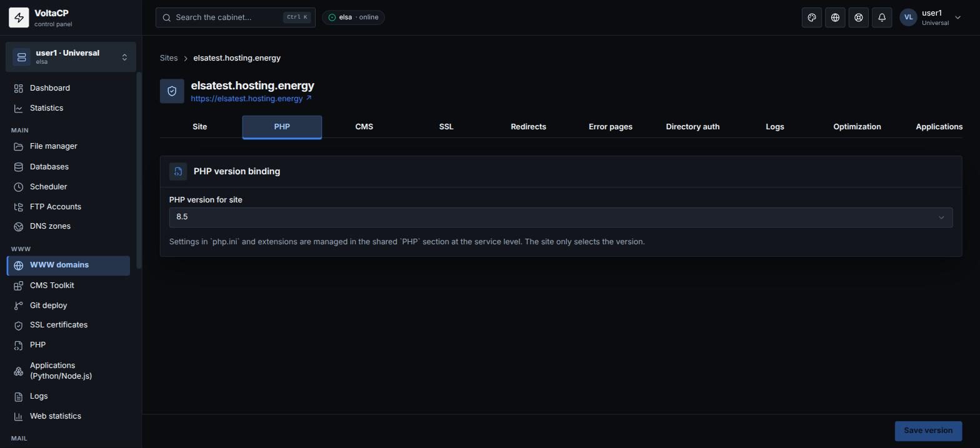Click the VoltaCP lightning logo icon
Viewport: 980px width, 448px height.
point(19,17)
